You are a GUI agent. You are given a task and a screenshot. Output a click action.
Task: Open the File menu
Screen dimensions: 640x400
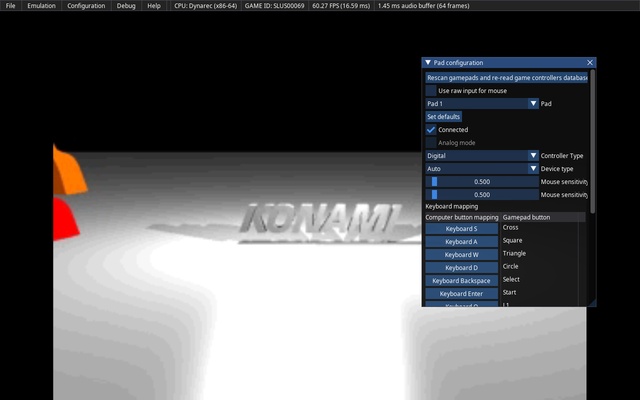coord(11,6)
